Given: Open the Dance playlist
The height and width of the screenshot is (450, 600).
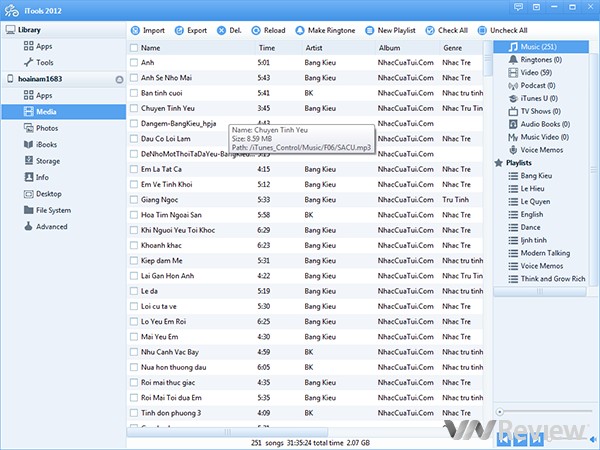Looking at the screenshot, I should click(x=524, y=227).
